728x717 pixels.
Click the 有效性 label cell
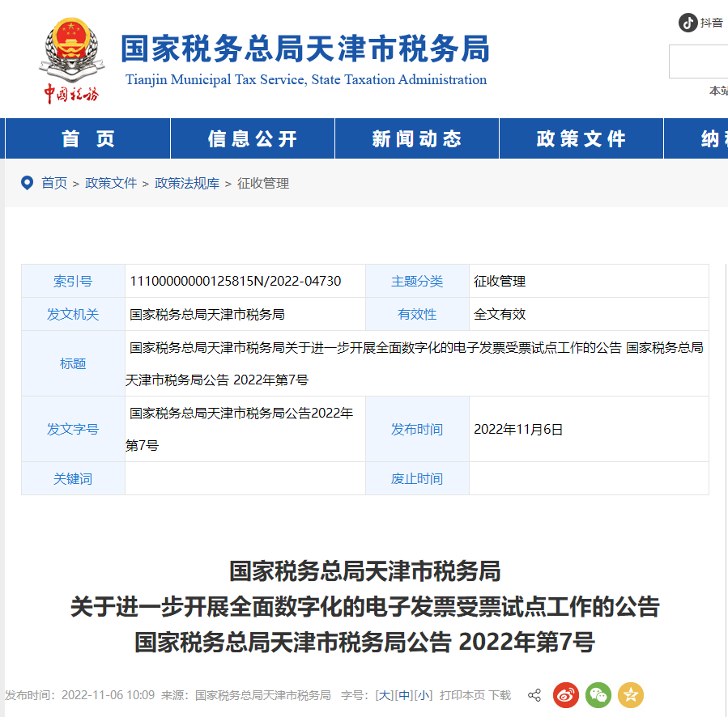(417, 314)
